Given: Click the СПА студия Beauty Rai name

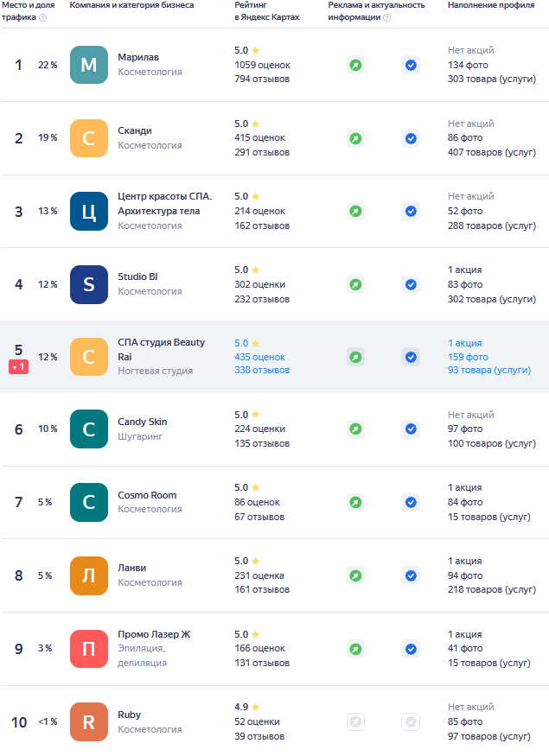Looking at the screenshot, I should coord(162,350).
